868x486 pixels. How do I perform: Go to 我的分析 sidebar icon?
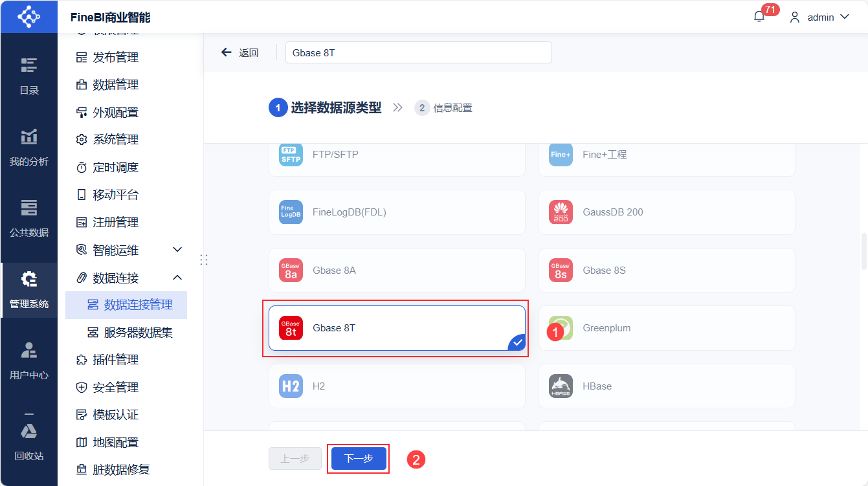(x=28, y=148)
